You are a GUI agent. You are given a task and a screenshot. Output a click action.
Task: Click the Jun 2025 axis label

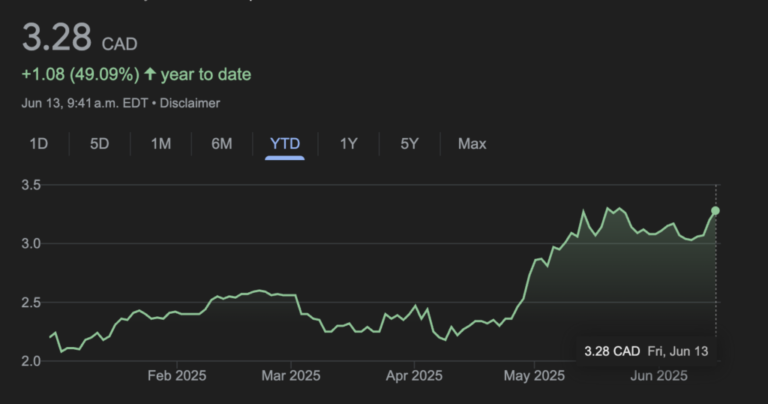(656, 376)
